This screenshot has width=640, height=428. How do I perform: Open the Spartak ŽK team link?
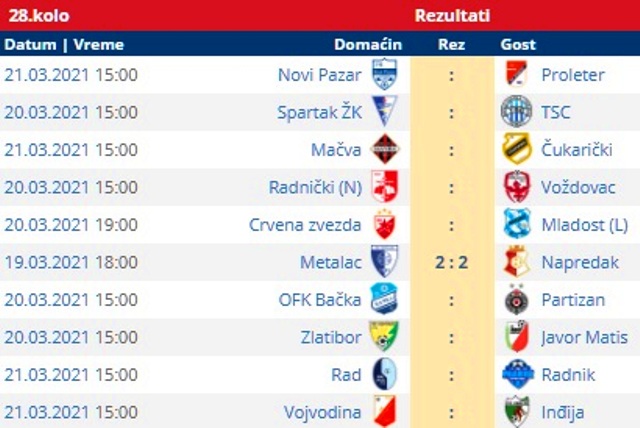pos(319,112)
